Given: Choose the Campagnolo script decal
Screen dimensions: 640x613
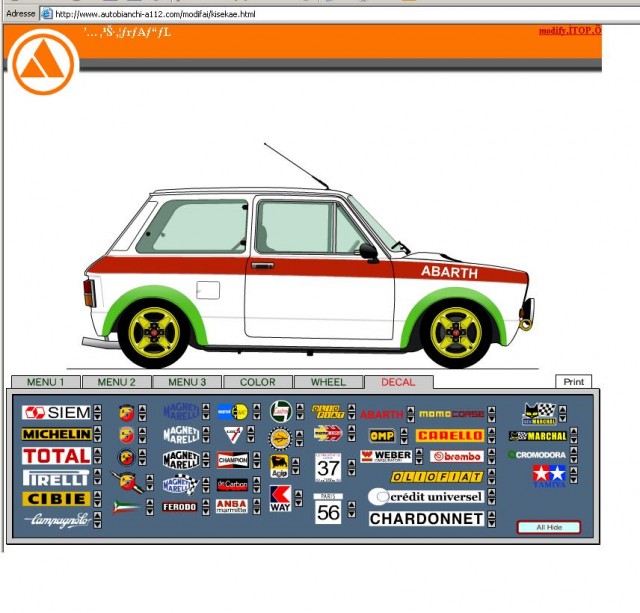Looking at the screenshot, I should coord(57,520).
